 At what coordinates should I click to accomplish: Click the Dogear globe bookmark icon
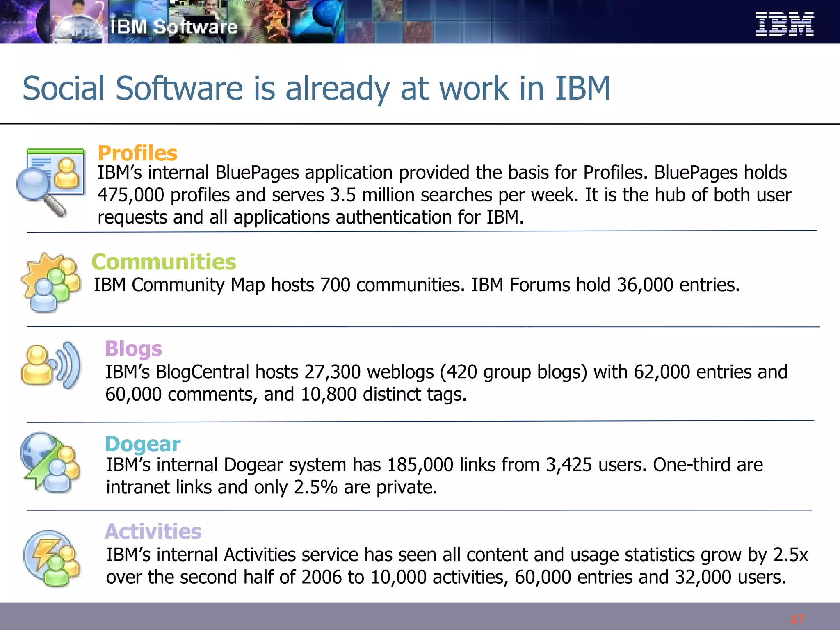(x=50, y=462)
